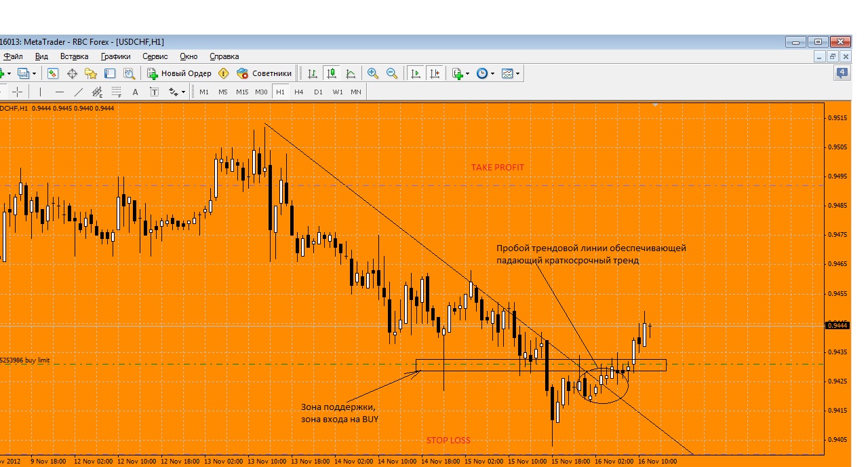
Task: Open the Справка menu
Action: pyautogui.click(x=224, y=56)
